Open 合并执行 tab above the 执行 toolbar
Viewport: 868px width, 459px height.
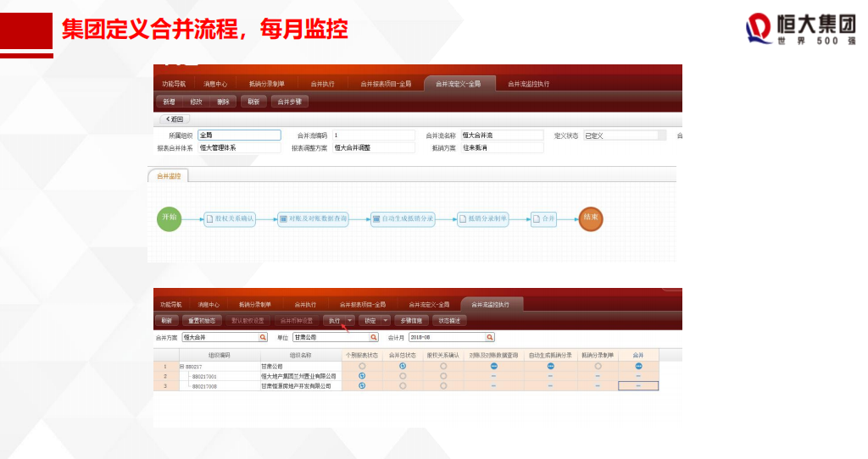coord(305,305)
